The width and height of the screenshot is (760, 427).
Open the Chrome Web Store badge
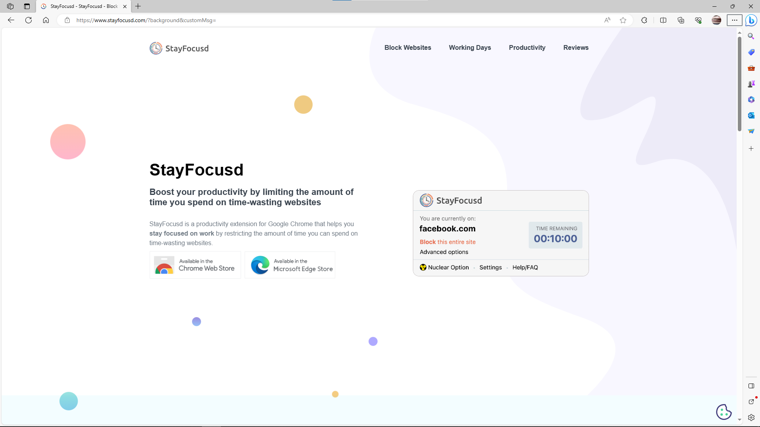pyautogui.click(x=195, y=265)
